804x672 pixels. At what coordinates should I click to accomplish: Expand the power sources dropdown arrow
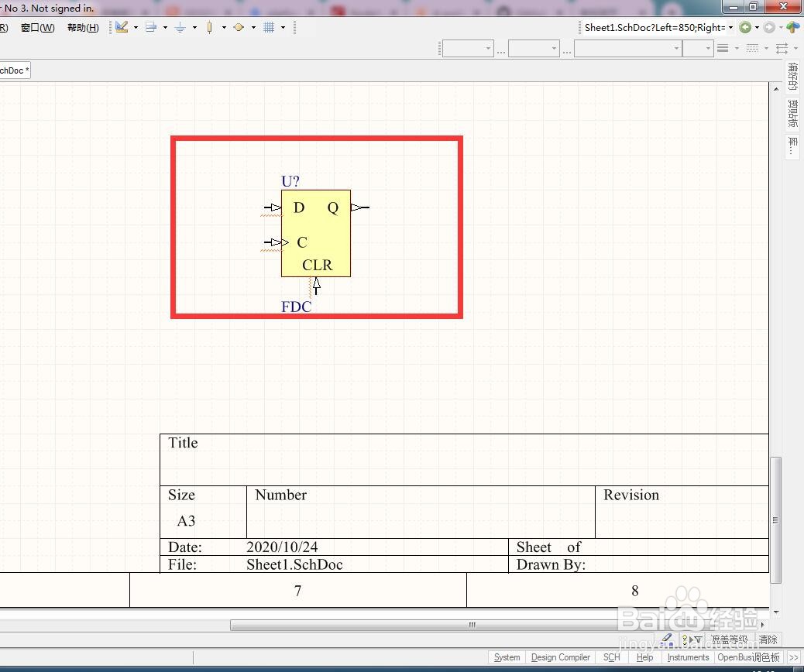point(194,28)
